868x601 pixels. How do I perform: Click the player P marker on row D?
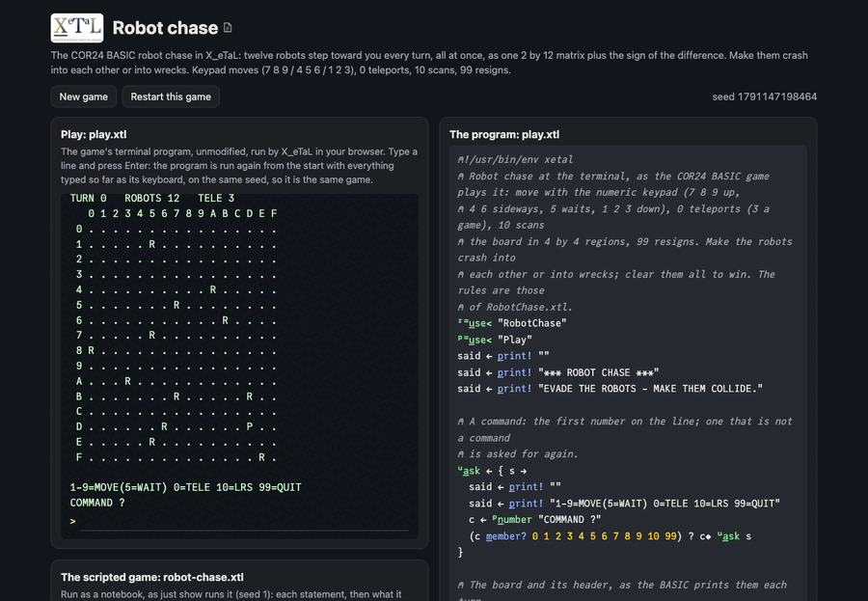pos(250,426)
